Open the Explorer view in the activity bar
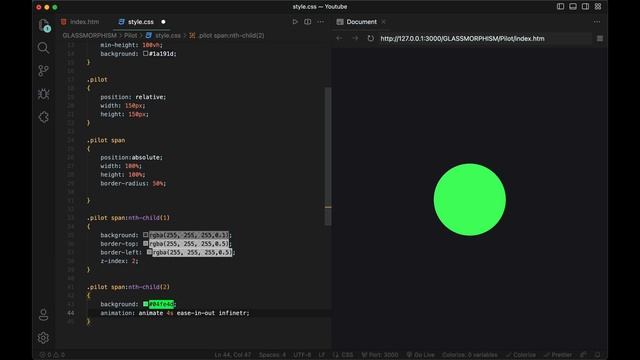The image size is (640, 360). 44,25
